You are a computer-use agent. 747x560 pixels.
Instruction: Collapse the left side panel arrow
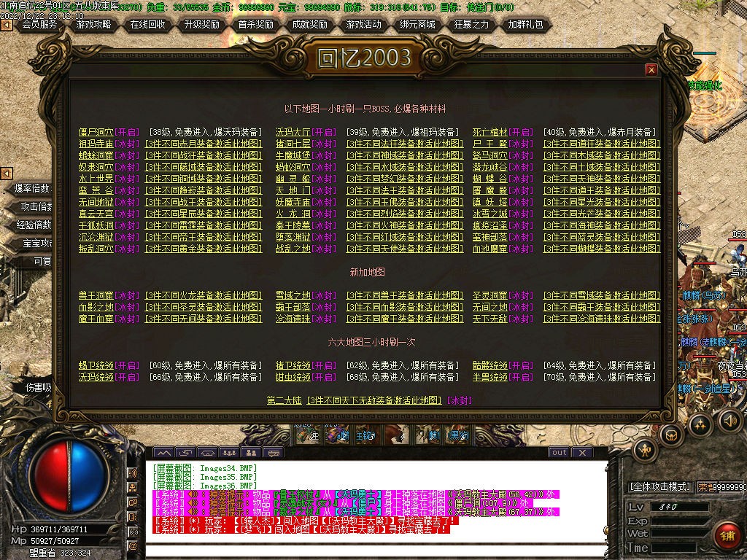(x=6, y=174)
